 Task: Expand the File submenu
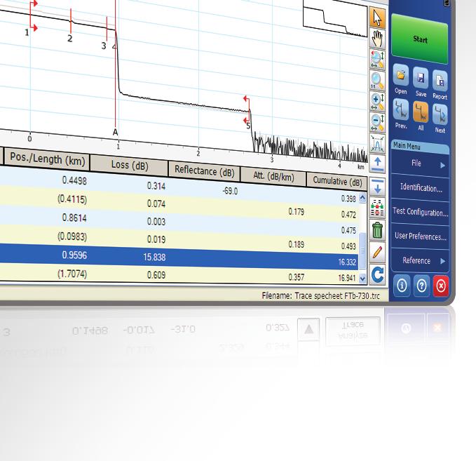421,163
